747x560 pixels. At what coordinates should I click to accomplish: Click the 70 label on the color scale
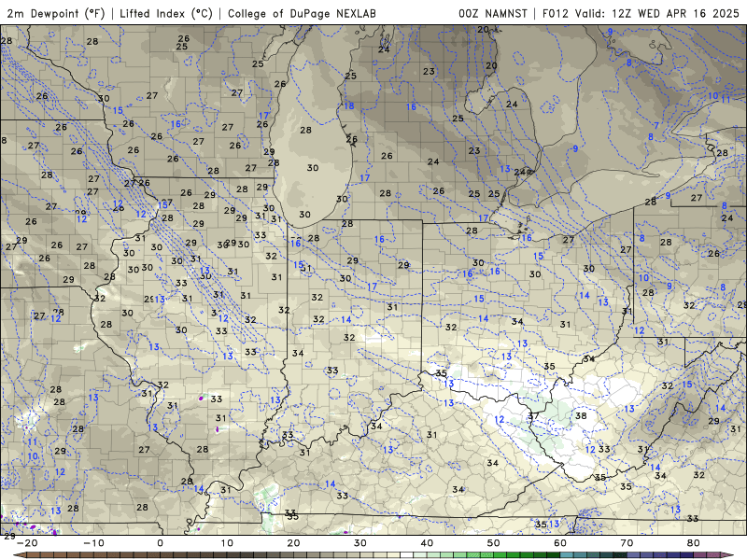627,543
